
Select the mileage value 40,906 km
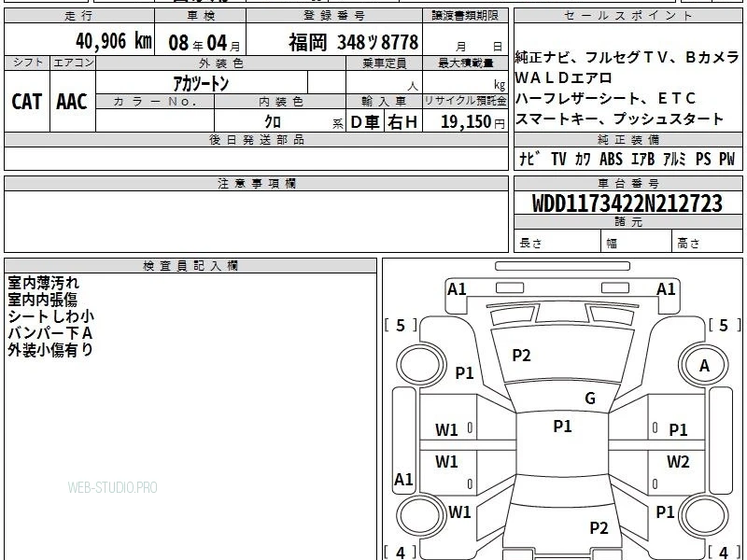point(114,41)
